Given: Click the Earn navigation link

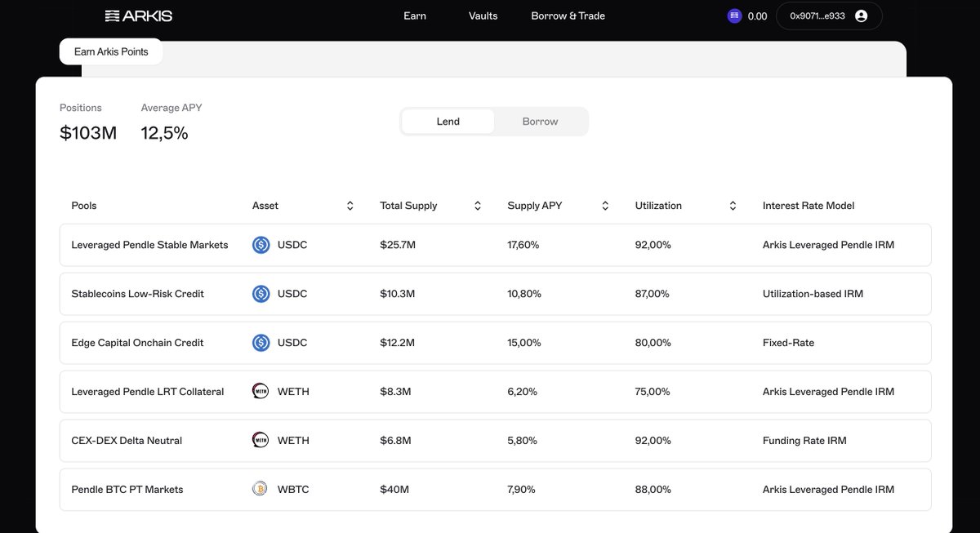Looking at the screenshot, I should (x=414, y=16).
